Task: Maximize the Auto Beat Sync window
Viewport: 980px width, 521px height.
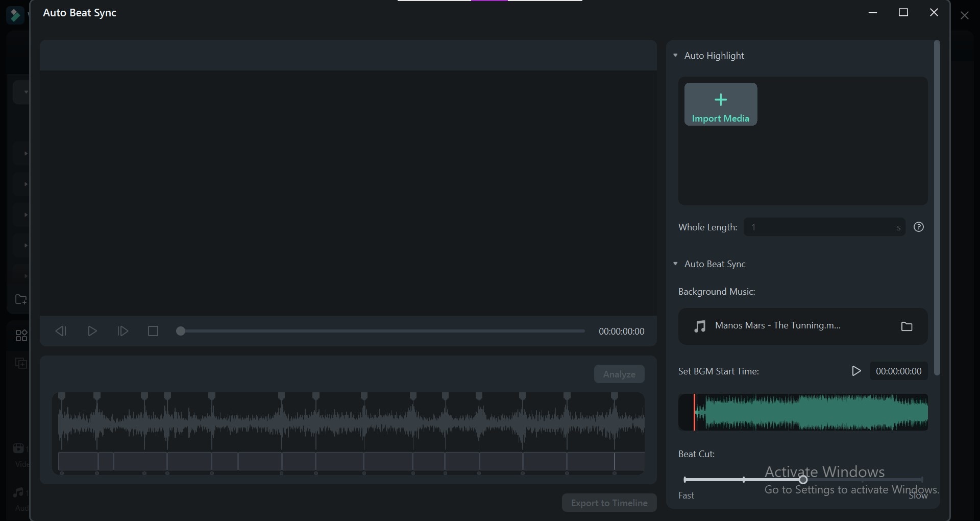Action: click(903, 13)
